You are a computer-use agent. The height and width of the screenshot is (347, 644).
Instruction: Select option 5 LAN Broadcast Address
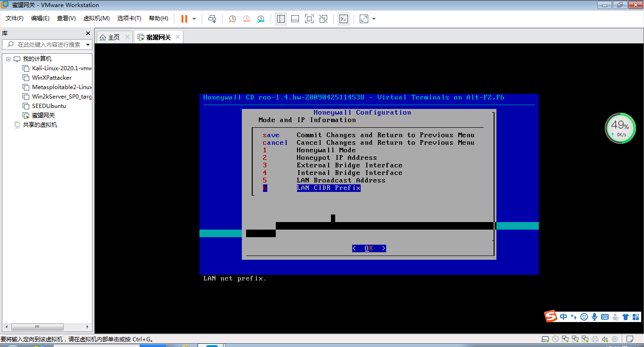[x=324, y=181]
